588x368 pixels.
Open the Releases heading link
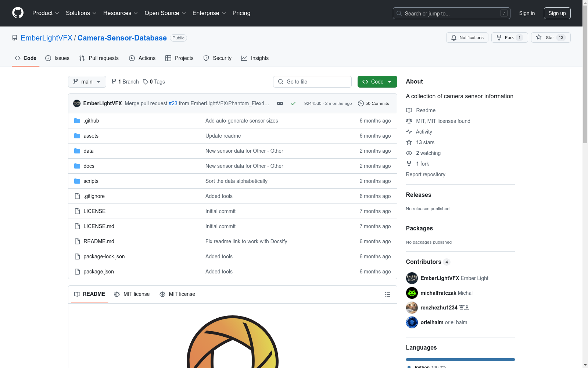coord(419,195)
